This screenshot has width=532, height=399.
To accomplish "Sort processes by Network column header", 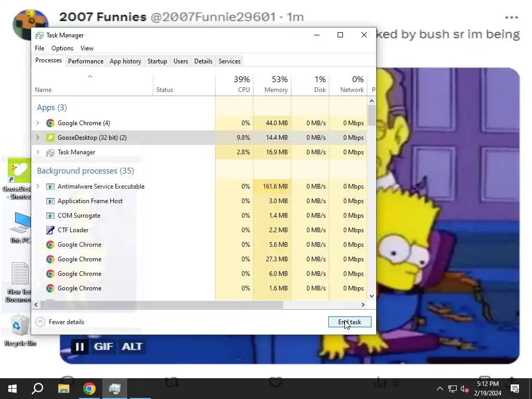I will pos(348,84).
